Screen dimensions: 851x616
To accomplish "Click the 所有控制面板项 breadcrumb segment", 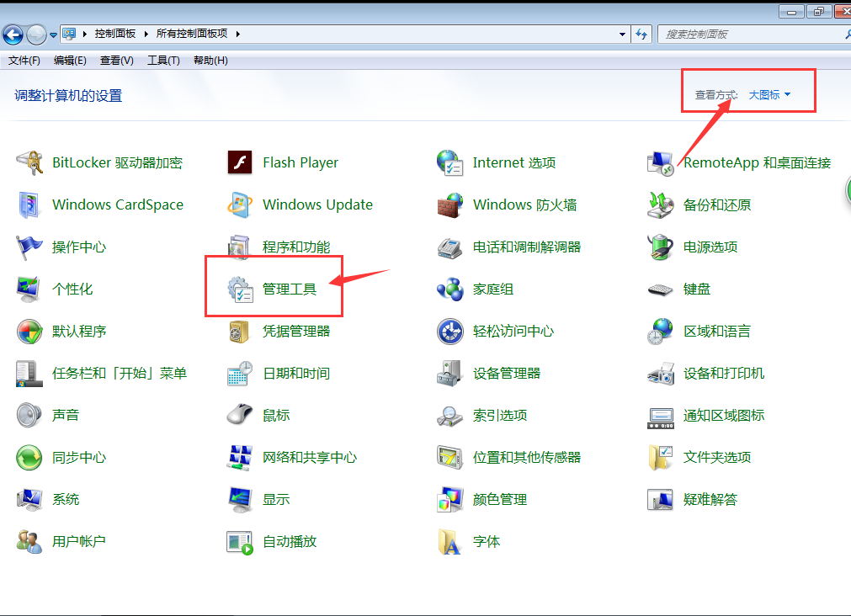I will [192, 34].
